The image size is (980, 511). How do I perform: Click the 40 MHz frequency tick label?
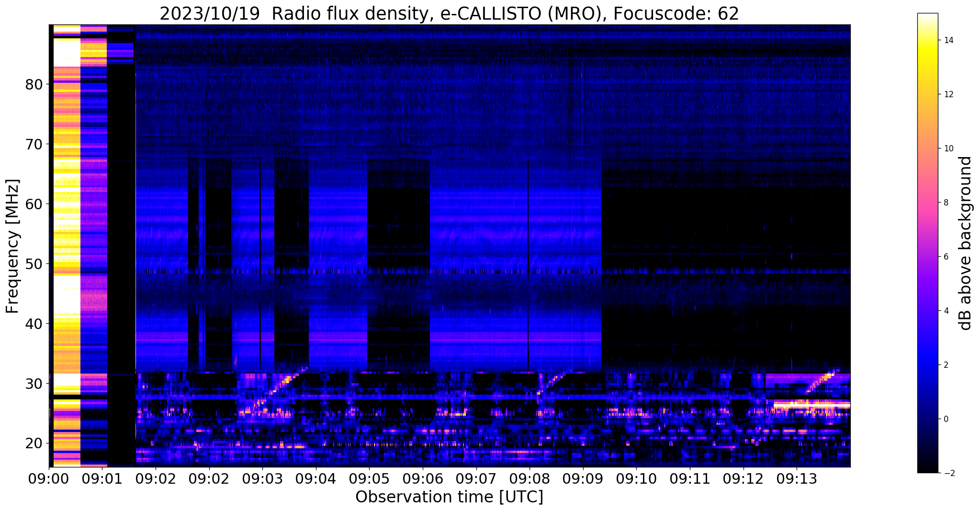click(x=34, y=324)
